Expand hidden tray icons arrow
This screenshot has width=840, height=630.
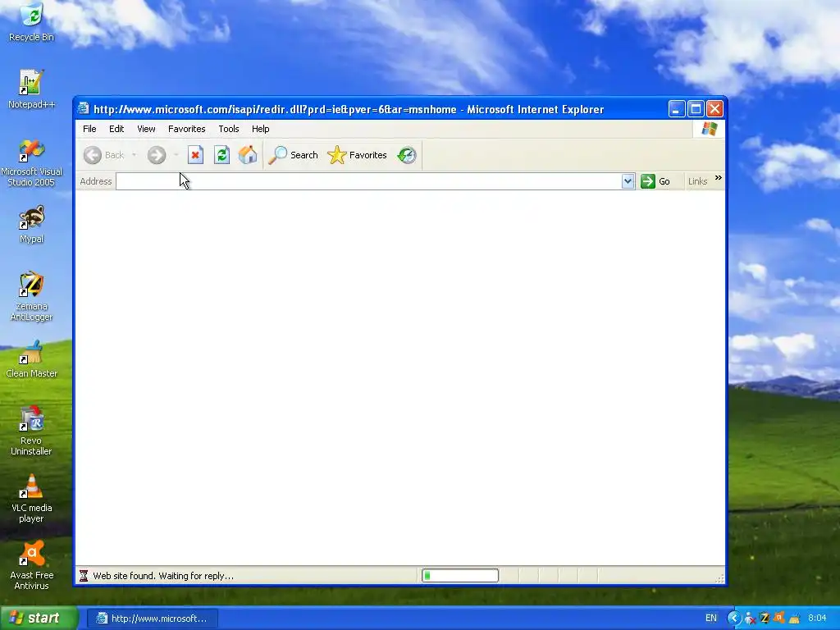(x=733, y=619)
